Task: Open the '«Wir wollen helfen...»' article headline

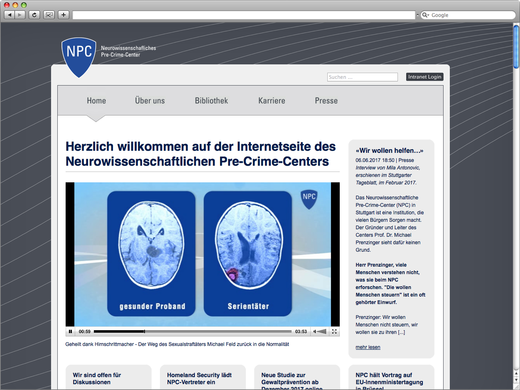Action: [389, 151]
